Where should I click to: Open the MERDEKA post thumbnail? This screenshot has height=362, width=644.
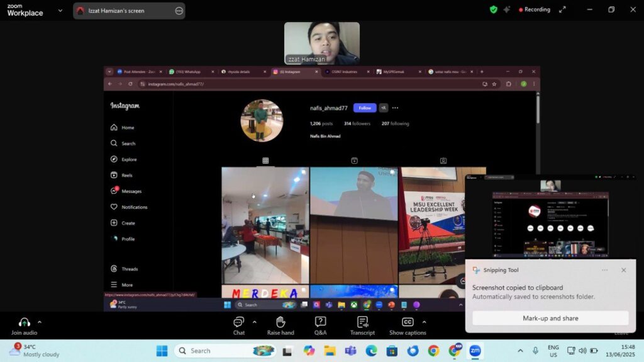tap(265, 291)
